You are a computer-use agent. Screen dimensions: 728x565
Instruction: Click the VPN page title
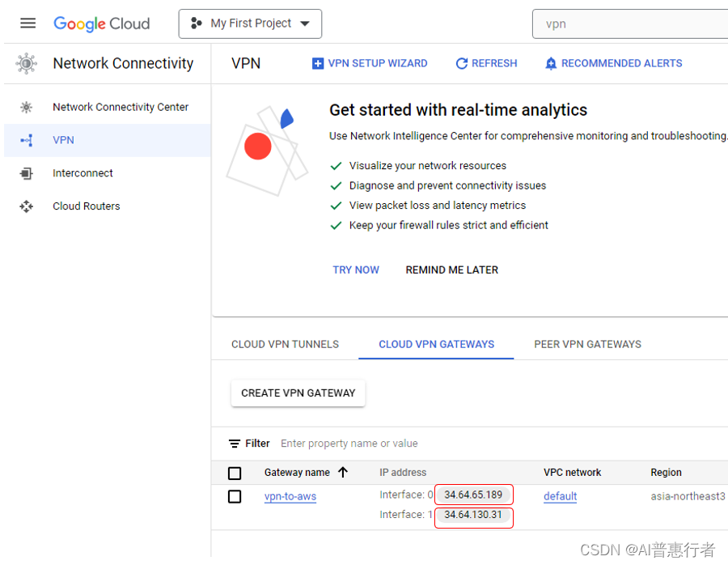coord(246,63)
